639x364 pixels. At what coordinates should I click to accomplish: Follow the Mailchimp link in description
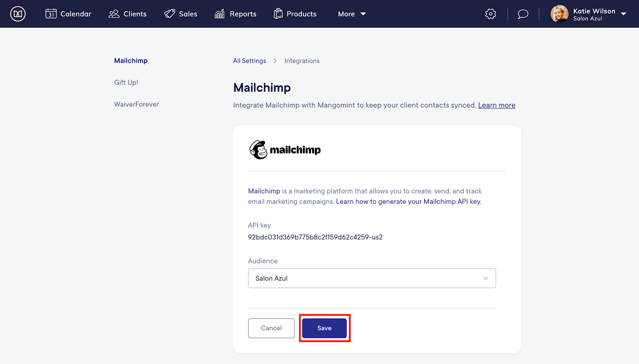pyautogui.click(x=264, y=191)
